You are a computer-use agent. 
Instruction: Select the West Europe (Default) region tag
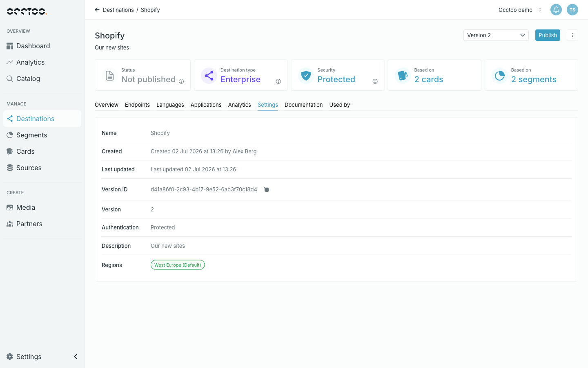point(178,265)
